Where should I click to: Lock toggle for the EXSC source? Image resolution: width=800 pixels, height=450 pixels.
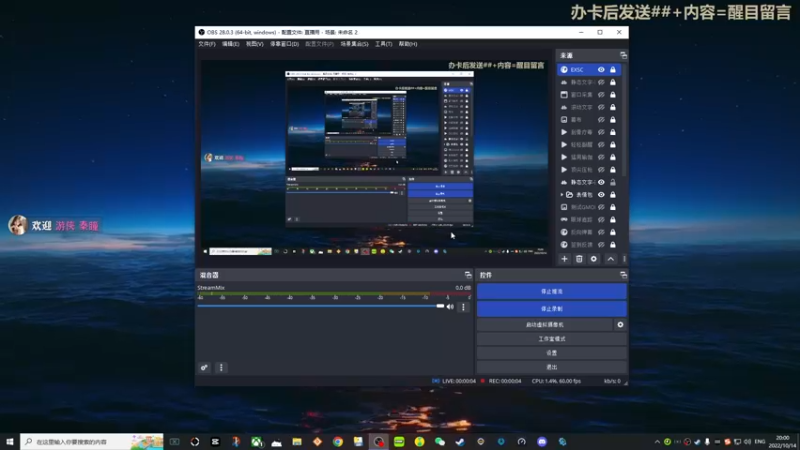pyautogui.click(x=613, y=69)
